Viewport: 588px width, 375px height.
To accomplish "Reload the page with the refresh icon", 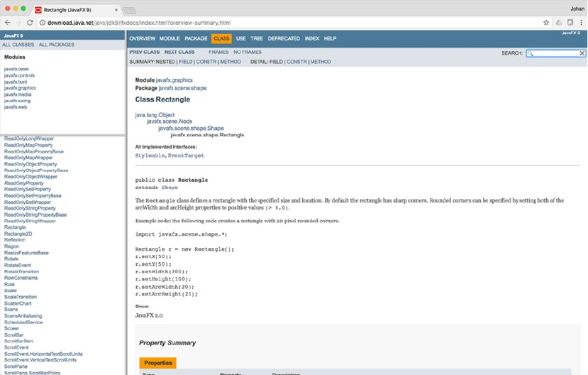I will click(x=30, y=23).
